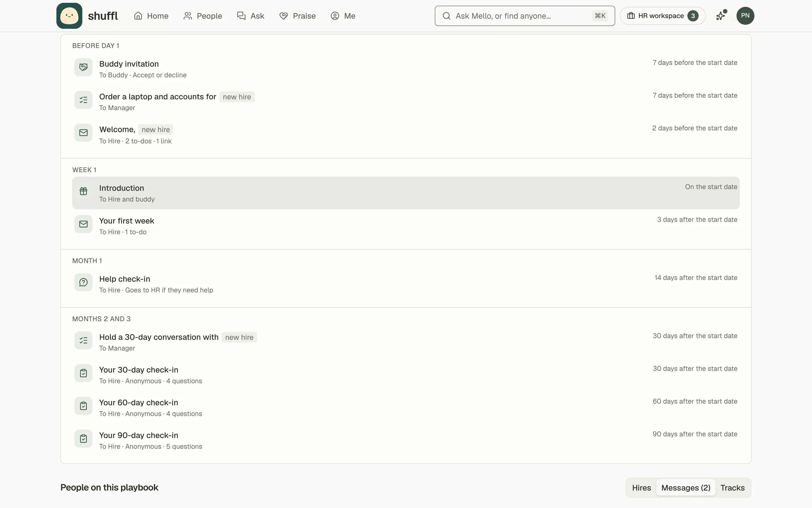Click the clipboard icon beside Your 60-day check-in
Viewport: 812px width, 508px height.
83,406
